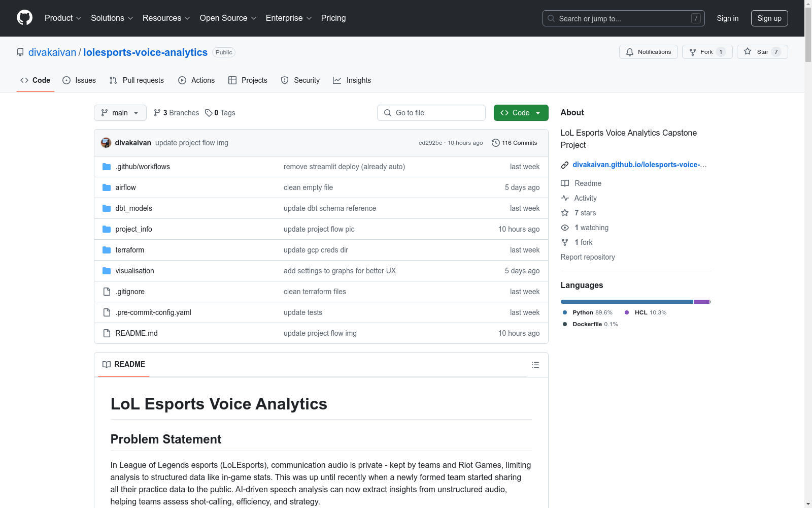Click the link chain icon in About

coord(565,165)
